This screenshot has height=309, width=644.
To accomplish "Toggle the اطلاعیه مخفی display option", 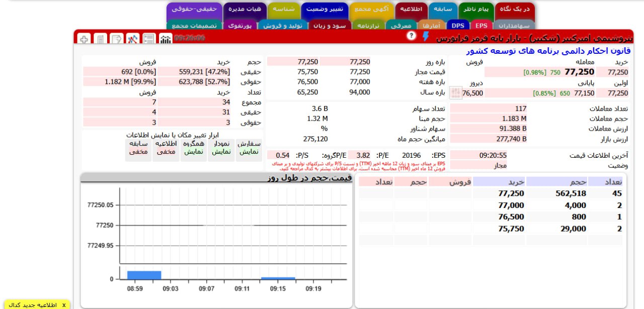I will 166,149.
